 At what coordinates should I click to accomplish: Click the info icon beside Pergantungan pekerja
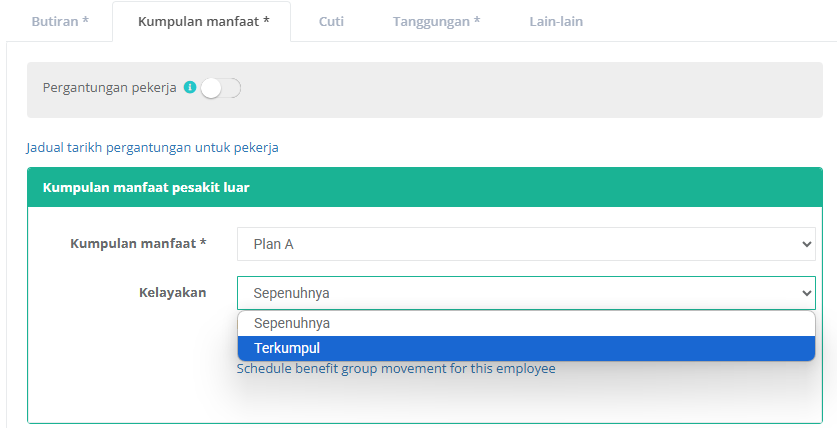click(x=190, y=88)
